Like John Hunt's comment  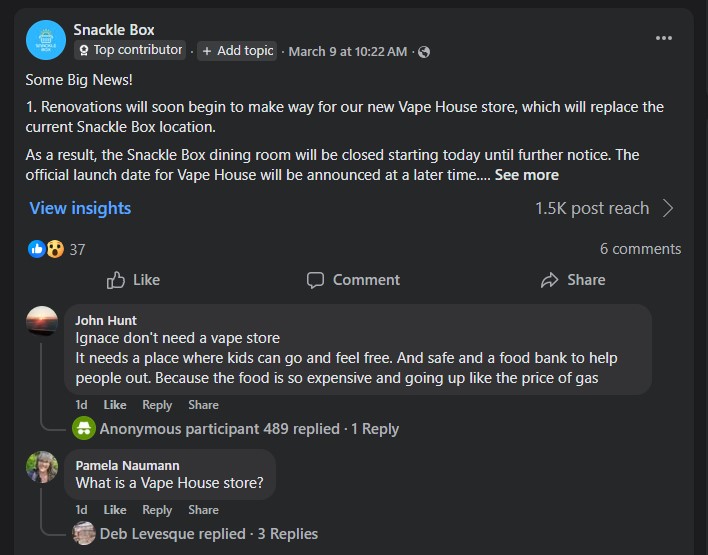click(x=115, y=405)
